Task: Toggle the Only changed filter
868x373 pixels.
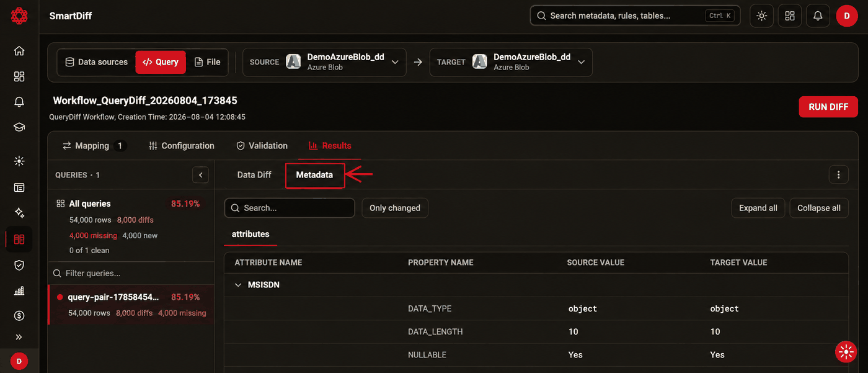Action: click(x=395, y=208)
